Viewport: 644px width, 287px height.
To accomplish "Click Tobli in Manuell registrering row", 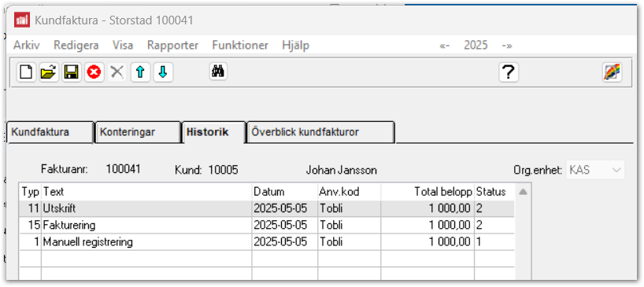I will point(331,242).
